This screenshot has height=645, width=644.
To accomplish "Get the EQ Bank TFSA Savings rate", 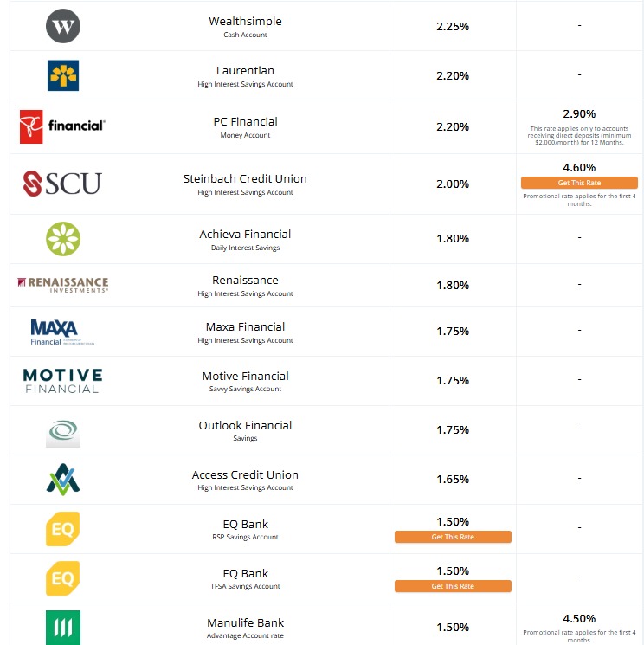I will pos(453,586).
